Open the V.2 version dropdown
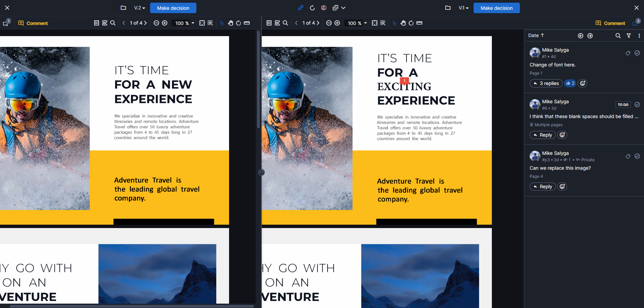The height and width of the screenshot is (308, 644). point(139,8)
